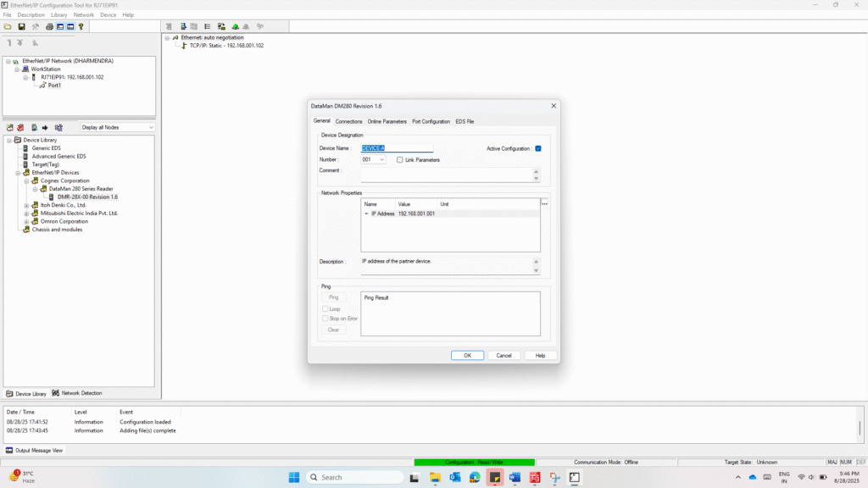Image resolution: width=868 pixels, height=488 pixels.
Task: Click the Generic EDS device icon
Action: click(25, 148)
